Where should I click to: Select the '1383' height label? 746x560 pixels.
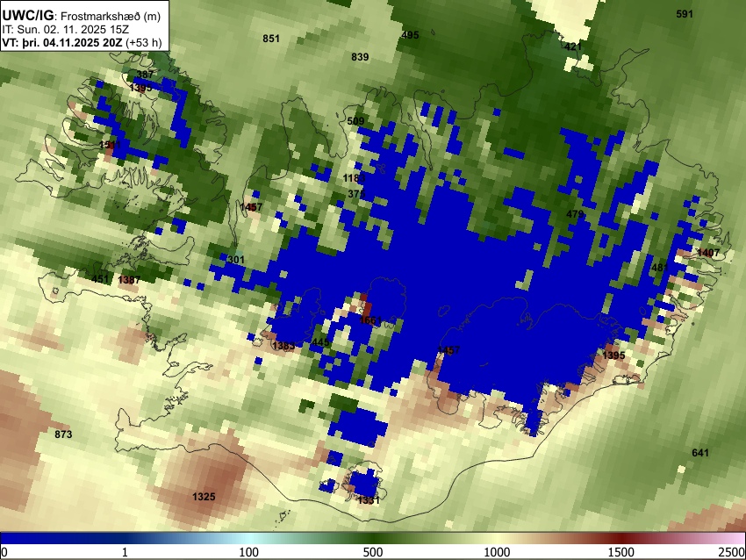284,346
